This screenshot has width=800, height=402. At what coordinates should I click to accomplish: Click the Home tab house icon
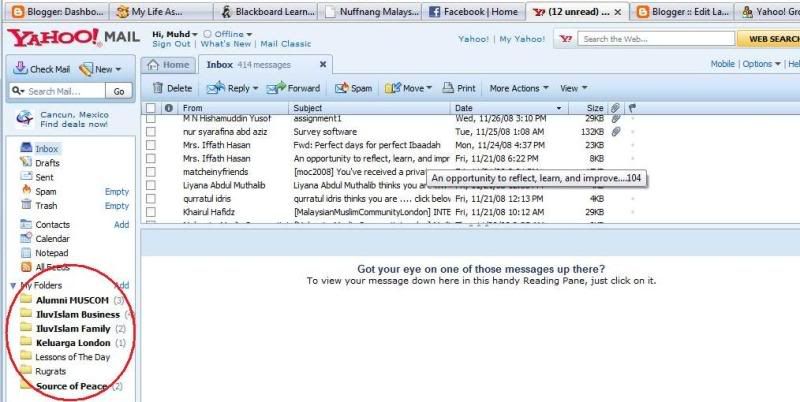(x=153, y=64)
